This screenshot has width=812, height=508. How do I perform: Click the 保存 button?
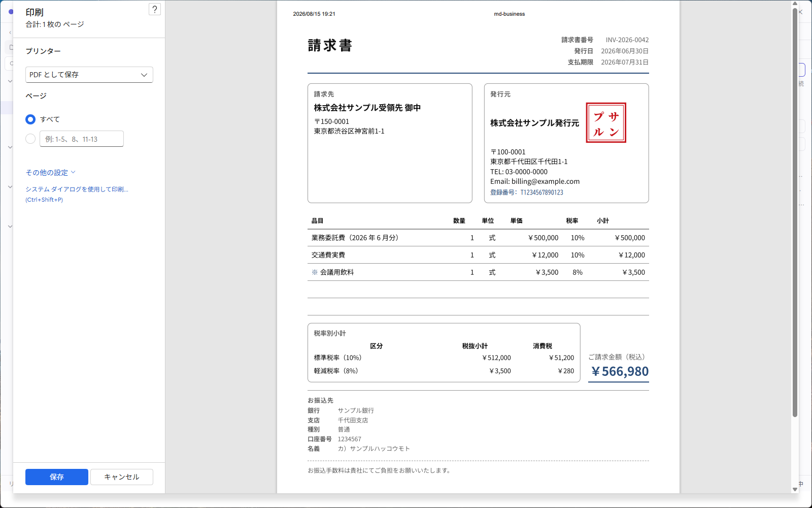pyautogui.click(x=57, y=477)
